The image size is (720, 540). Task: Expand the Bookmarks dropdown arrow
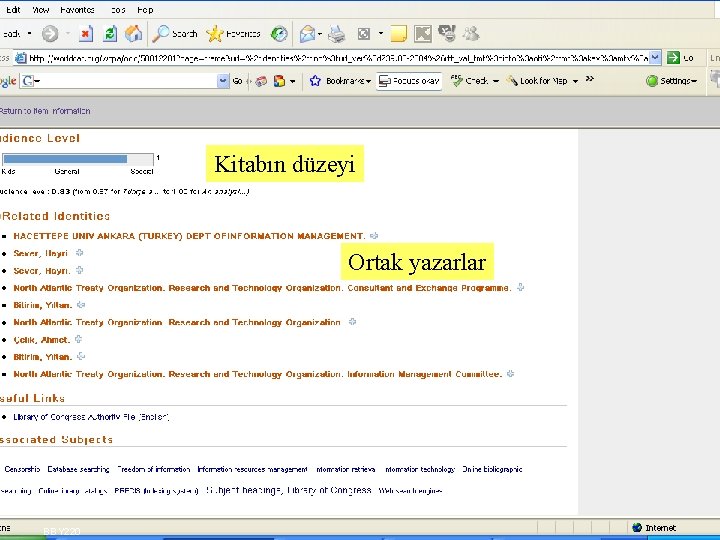point(368,82)
